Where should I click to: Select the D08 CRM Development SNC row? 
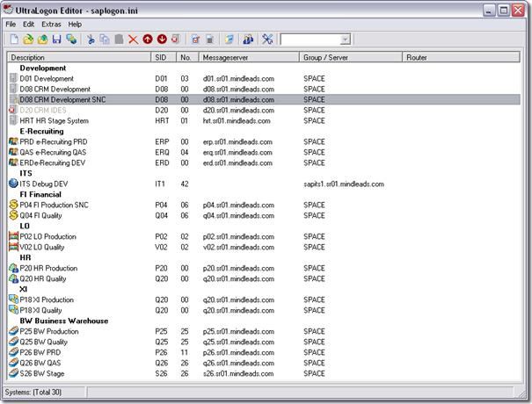[265, 99]
